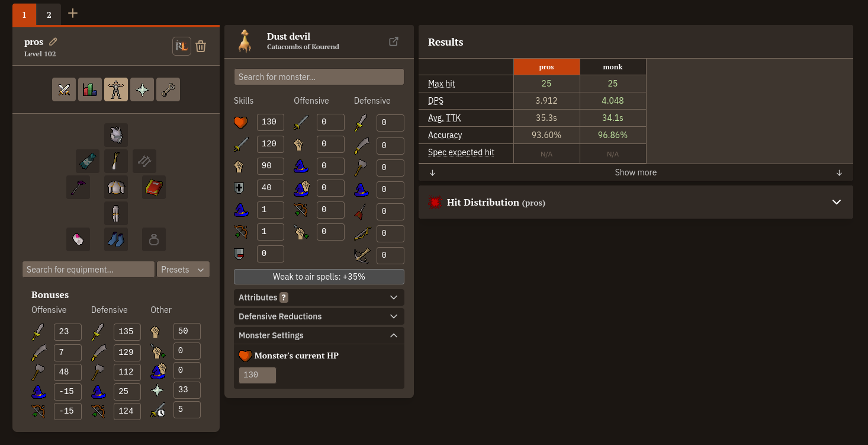Open the Equipment tab (body figure icon)
Screen dimensions: 868x445
116,89
